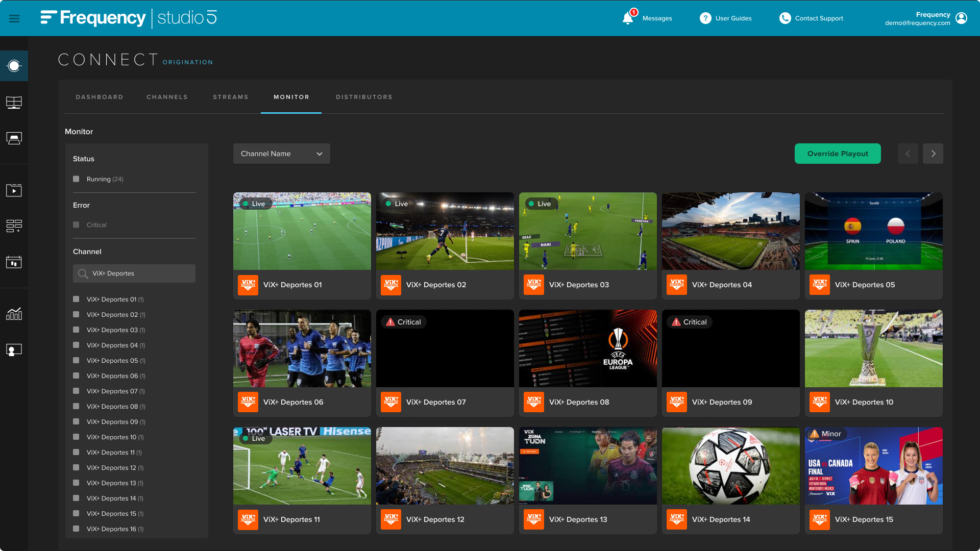Screen dimensions: 980x551
Task: Click the Critical warning badge on Deportes 07
Action: pos(404,322)
